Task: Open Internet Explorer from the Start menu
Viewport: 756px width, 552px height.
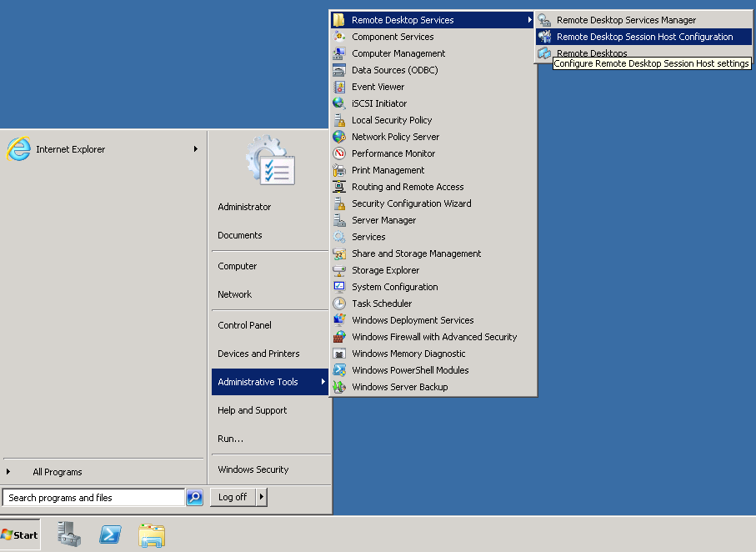Action: coord(103,149)
